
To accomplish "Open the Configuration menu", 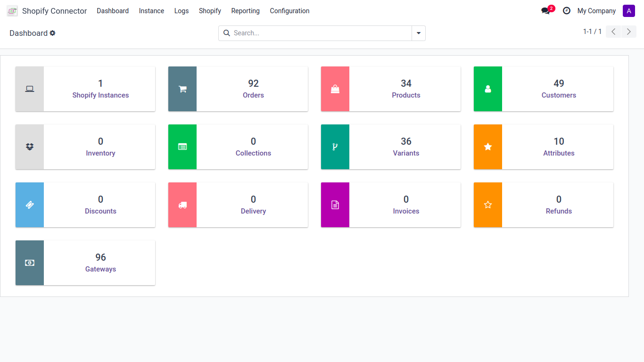I will [289, 11].
